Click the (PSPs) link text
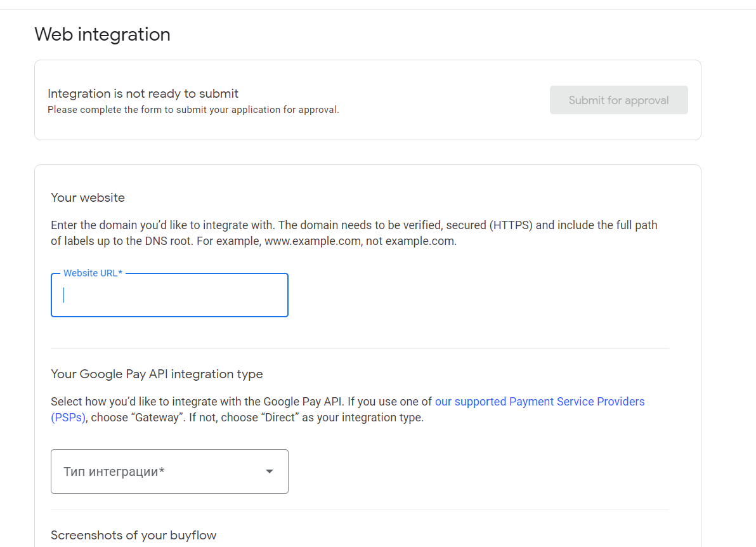 pos(68,418)
